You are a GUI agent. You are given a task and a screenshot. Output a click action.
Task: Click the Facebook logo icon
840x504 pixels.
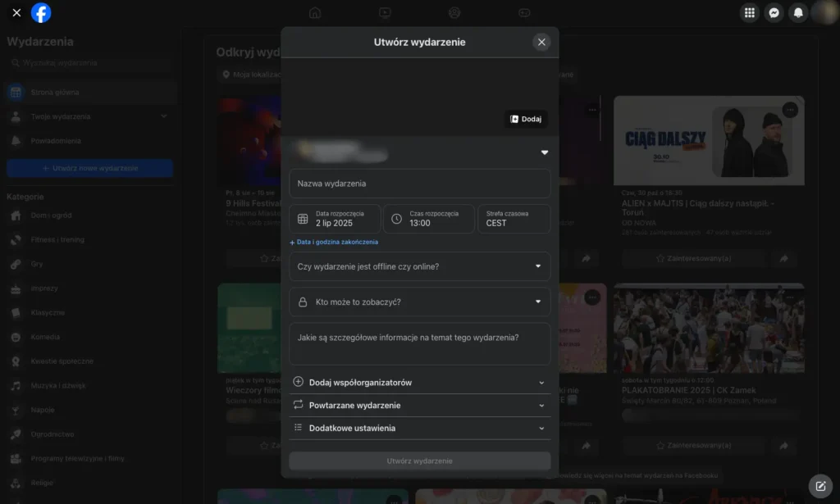coord(41,12)
